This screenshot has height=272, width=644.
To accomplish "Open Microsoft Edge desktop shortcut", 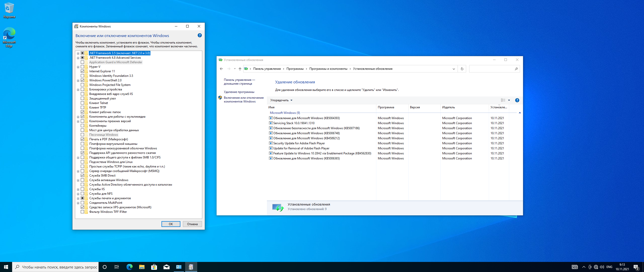I will [x=9, y=37].
